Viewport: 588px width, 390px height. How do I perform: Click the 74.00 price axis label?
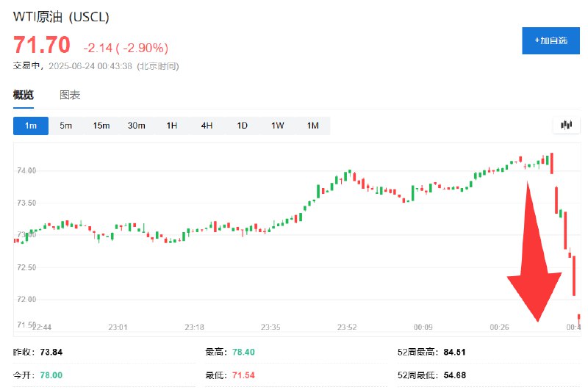pyautogui.click(x=26, y=171)
